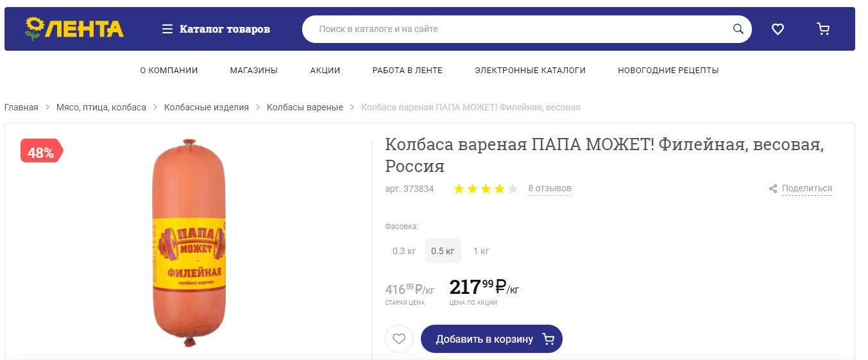Click the search magnifier icon
This screenshot has height=360, width=868.
pyautogui.click(x=738, y=29)
